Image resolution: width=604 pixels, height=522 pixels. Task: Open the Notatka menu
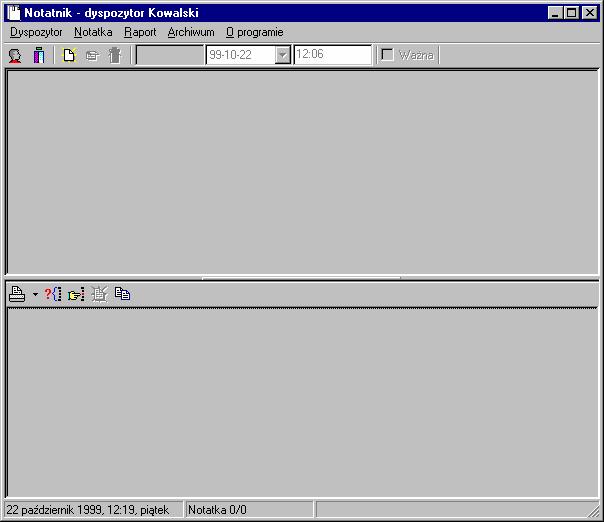pyautogui.click(x=93, y=32)
